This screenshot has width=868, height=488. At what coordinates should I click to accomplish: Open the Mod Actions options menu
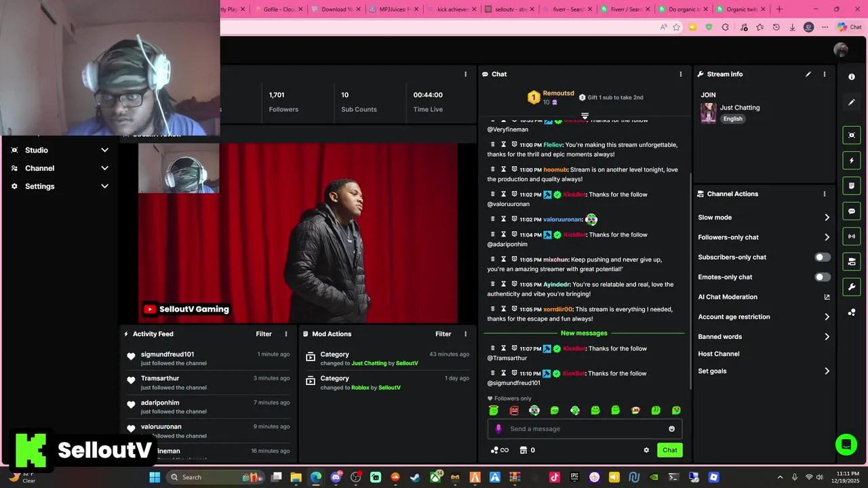pyautogui.click(x=465, y=333)
